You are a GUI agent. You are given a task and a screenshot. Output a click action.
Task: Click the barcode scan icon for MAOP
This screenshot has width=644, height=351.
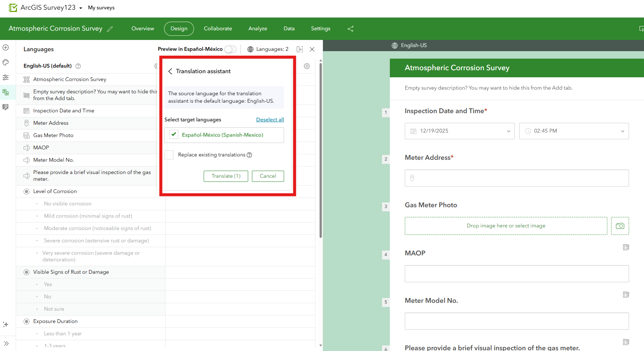(626, 247)
